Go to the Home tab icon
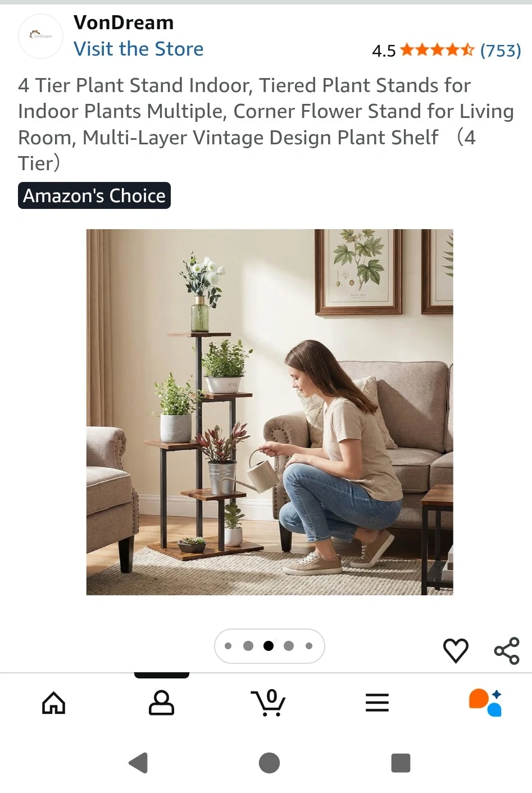This screenshot has width=532, height=793. (54, 703)
